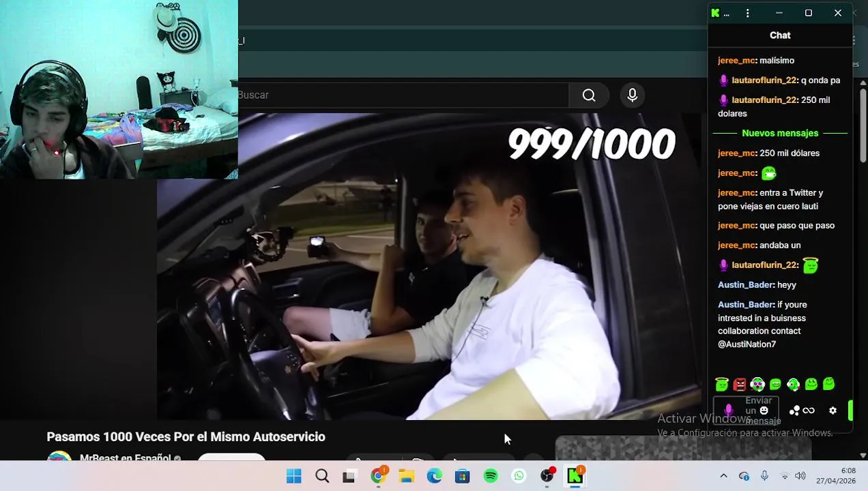This screenshot has width=868, height=491.
Task: Pick the wide-grin green emote
Action: click(x=811, y=385)
